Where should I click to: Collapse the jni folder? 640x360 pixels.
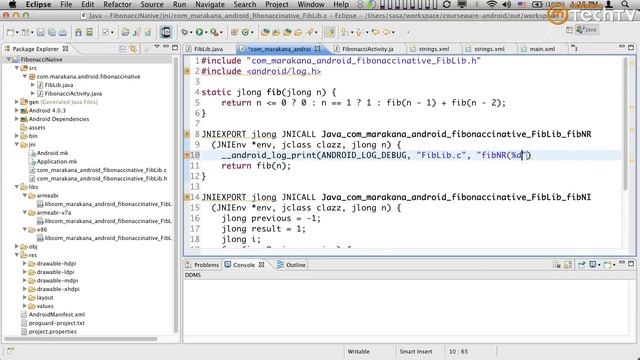point(17,144)
